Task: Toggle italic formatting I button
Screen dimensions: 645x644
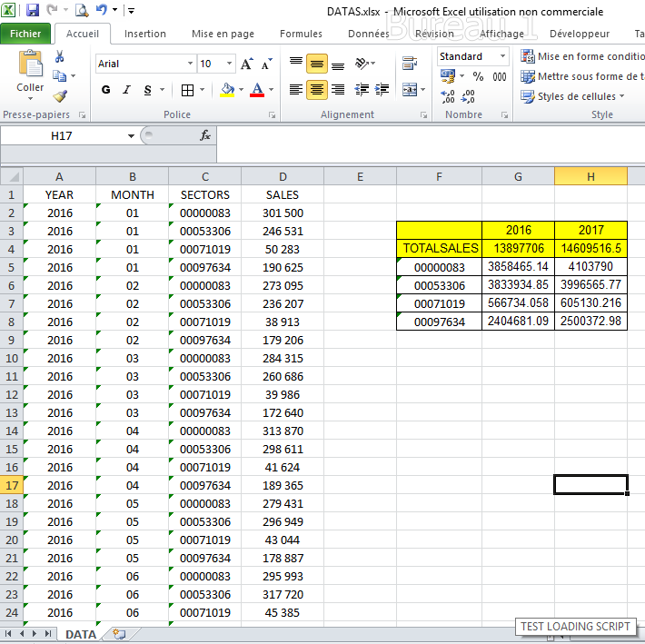Action: [x=126, y=90]
